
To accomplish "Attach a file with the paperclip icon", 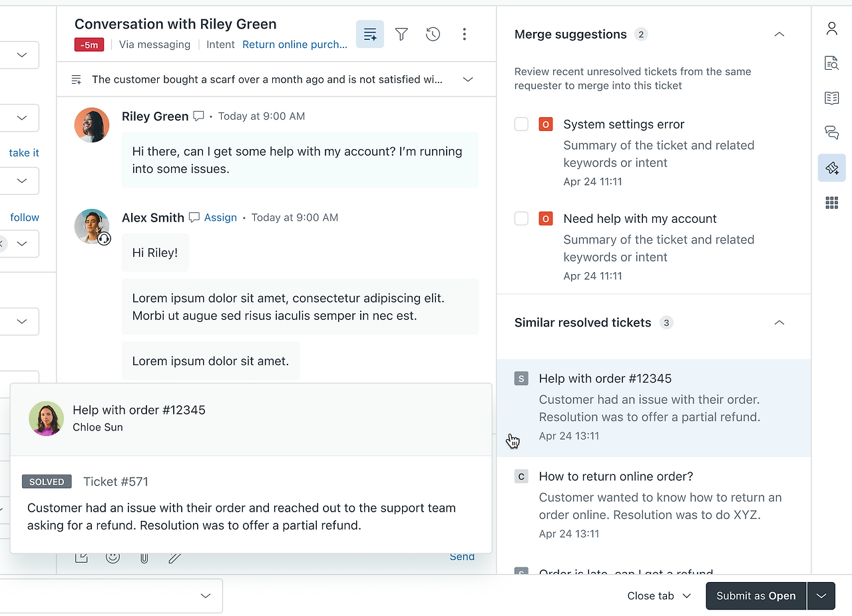I will pyautogui.click(x=144, y=557).
